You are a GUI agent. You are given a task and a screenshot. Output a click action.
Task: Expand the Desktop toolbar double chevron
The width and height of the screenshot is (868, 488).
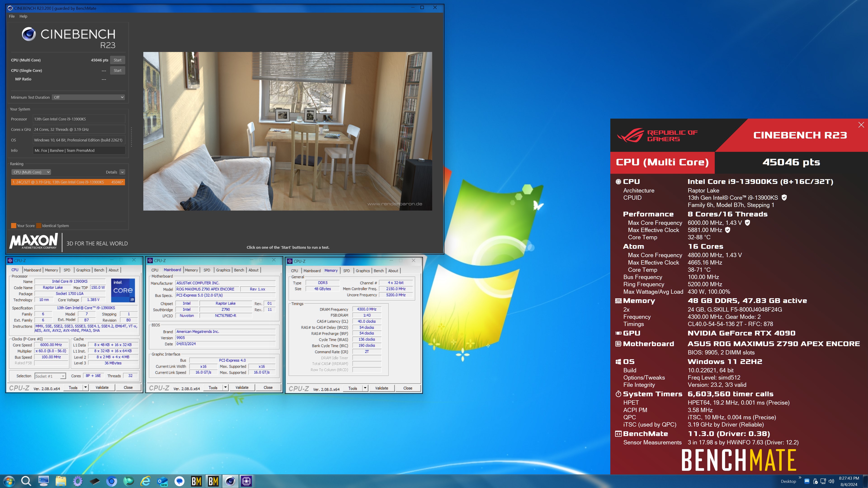[x=800, y=478]
